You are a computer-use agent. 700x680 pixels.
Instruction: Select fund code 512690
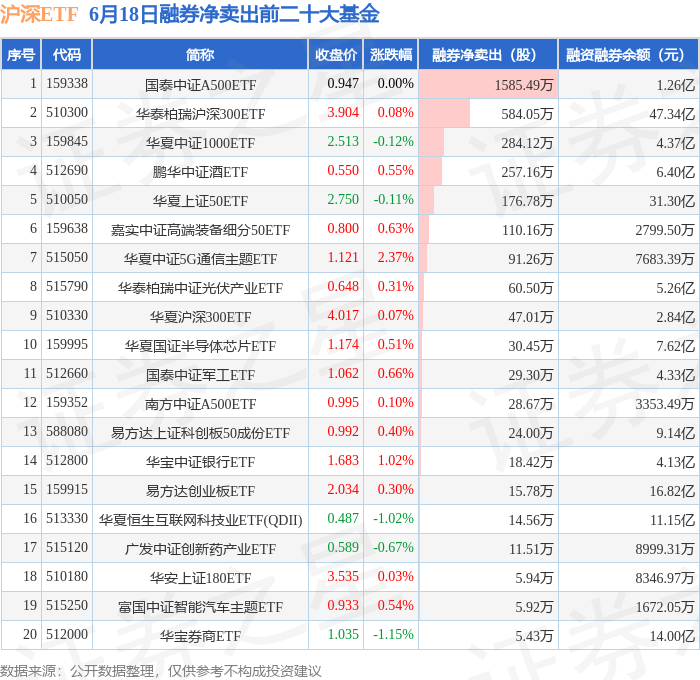point(67,171)
